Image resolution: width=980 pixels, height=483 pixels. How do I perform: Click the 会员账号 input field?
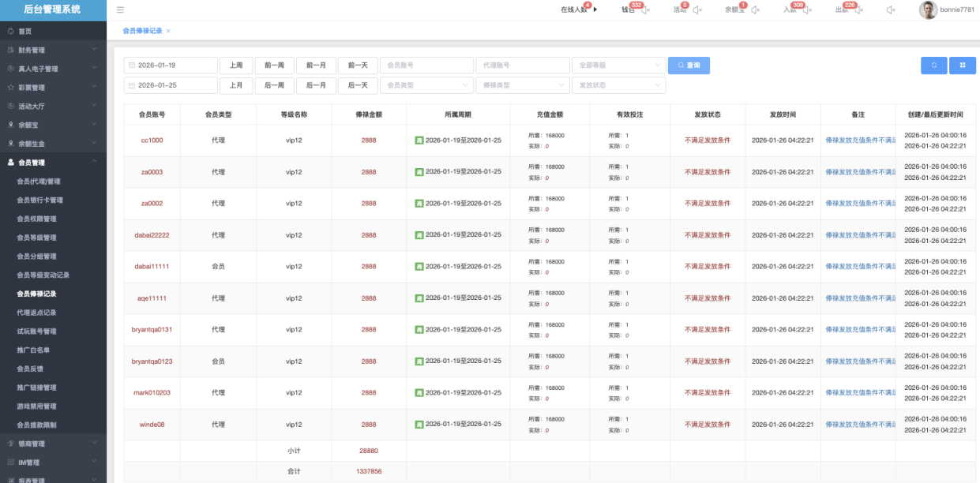426,66
